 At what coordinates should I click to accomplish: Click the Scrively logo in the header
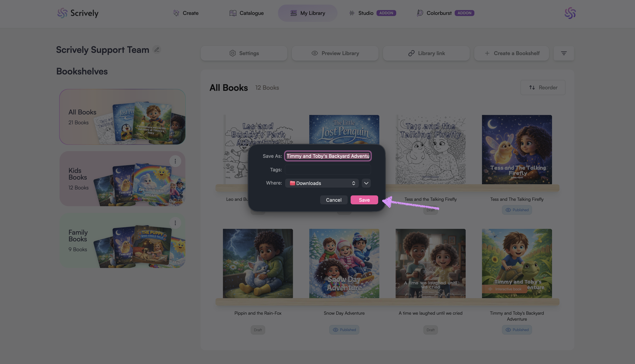78,13
